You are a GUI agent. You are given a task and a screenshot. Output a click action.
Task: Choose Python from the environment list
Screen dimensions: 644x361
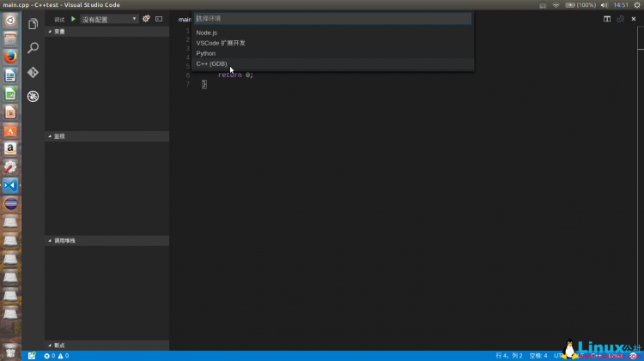[332, 53]
